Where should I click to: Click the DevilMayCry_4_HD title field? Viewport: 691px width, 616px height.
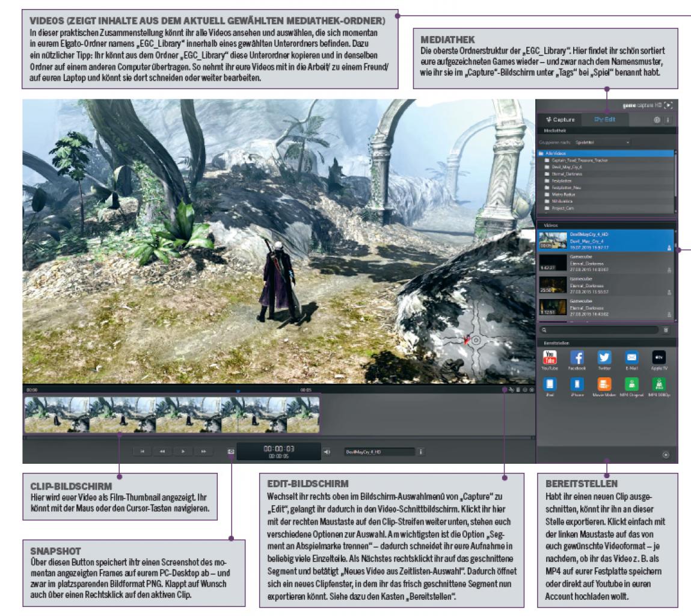pos(379,452)
